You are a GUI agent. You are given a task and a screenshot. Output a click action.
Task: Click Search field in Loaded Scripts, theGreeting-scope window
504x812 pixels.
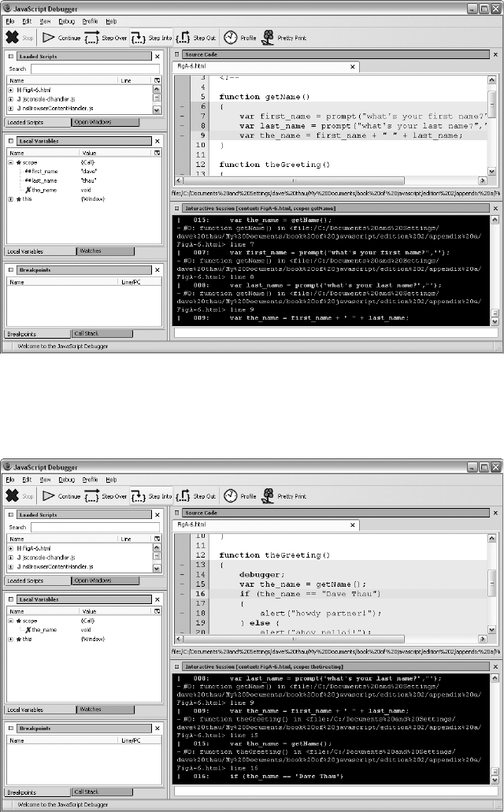(x=95, y=527)
